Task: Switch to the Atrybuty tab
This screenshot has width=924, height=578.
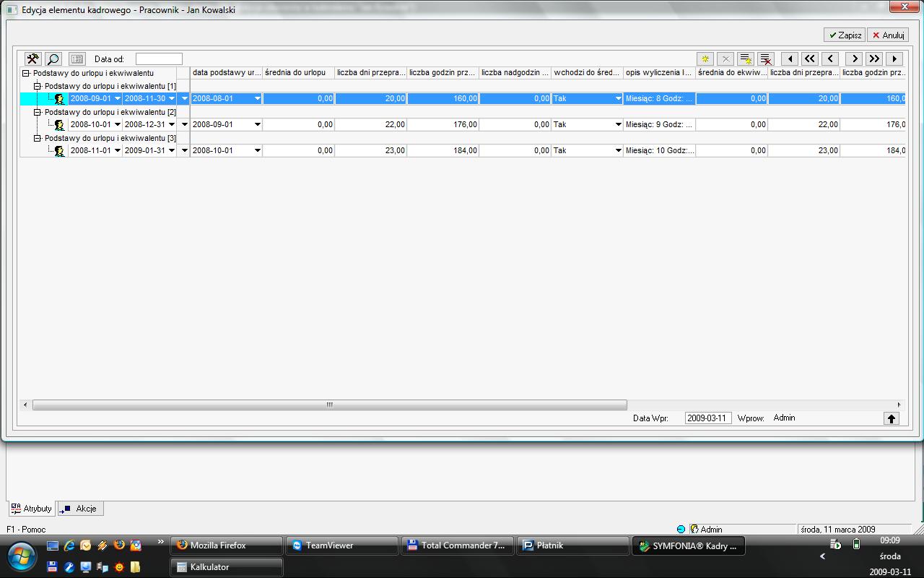Action: click(x=32, y=509)
